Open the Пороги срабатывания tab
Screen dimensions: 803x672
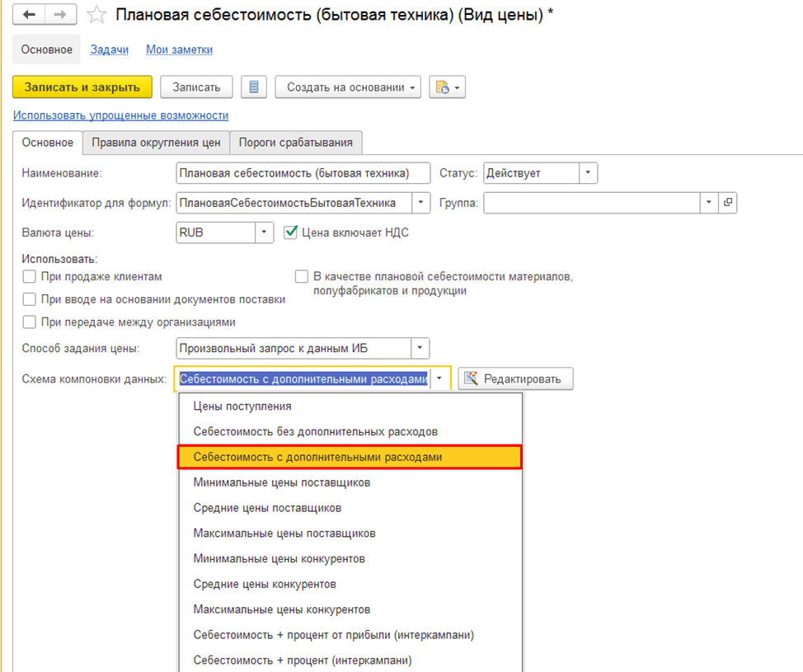pos(296,142)
